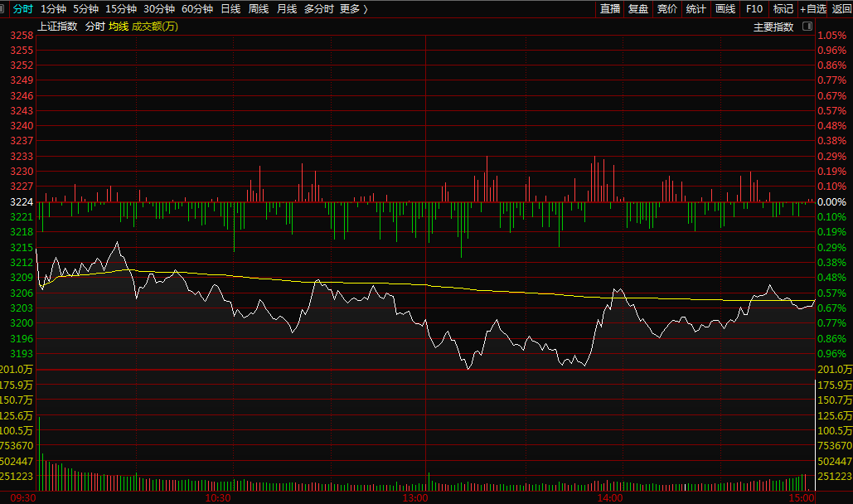Screen dimensions: 853x504
Task: Switch to the 15分钟 chart period
Action: click(x=120, y=9)
